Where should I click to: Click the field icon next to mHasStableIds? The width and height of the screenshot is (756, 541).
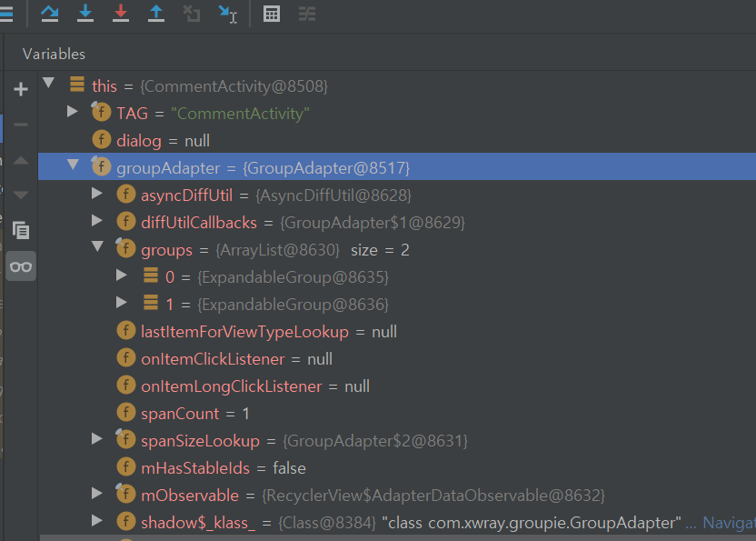point(125,466)
